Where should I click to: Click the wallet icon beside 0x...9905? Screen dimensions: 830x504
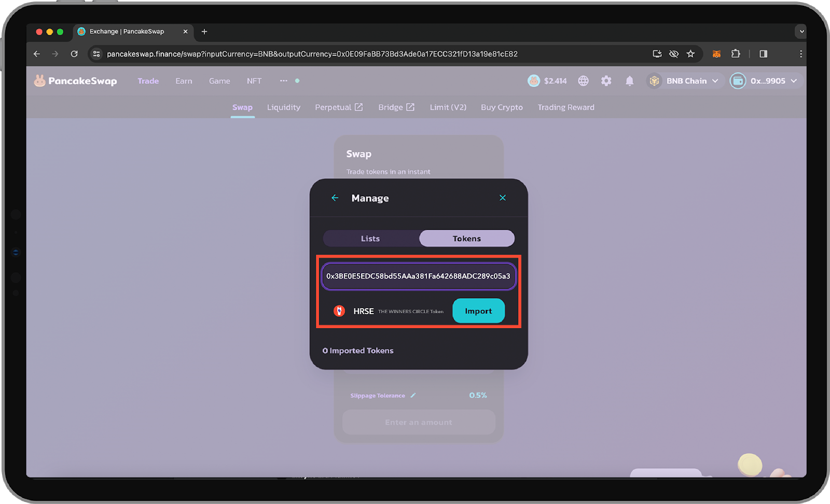(x=738, y=81)
